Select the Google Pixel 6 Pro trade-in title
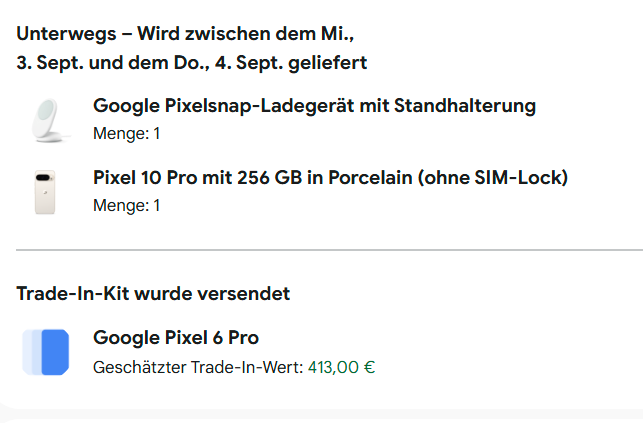 [176, 338]
